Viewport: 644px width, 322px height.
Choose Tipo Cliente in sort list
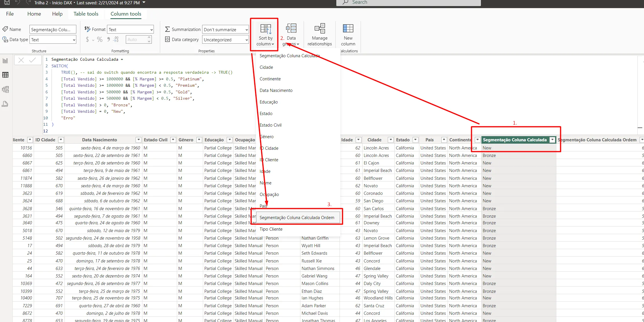coord(271,229)
